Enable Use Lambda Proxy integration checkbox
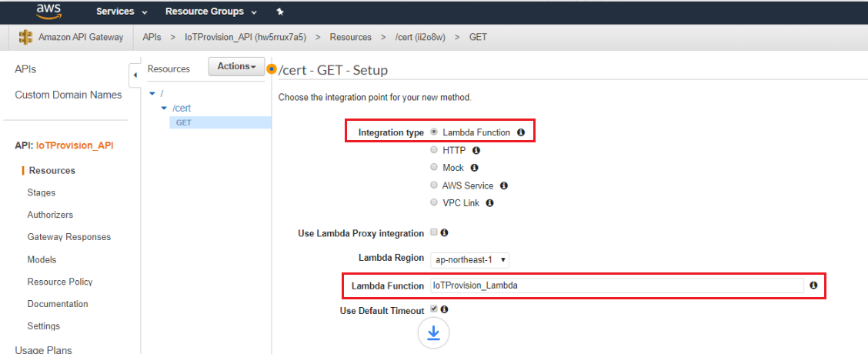 [x=434, y=232]
